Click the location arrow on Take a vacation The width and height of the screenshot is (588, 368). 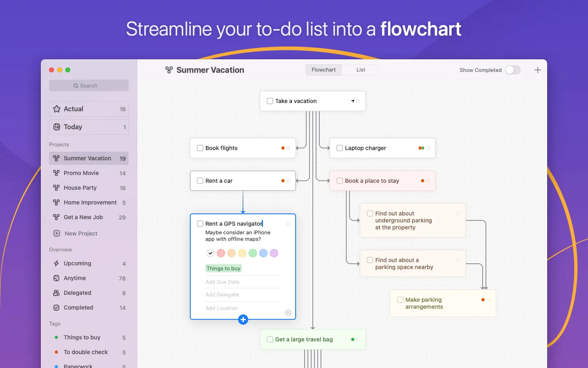(x=353, y=101)
